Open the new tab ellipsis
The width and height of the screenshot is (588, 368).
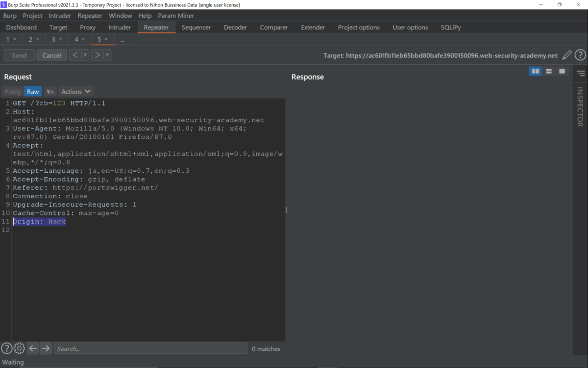click(x=122, y=39)
